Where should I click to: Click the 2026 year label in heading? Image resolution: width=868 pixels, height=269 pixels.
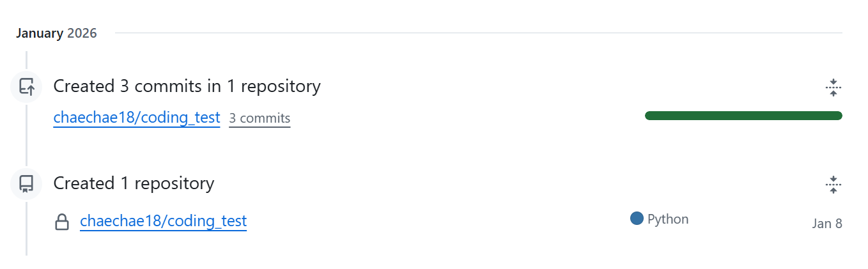tap(82, 33)
